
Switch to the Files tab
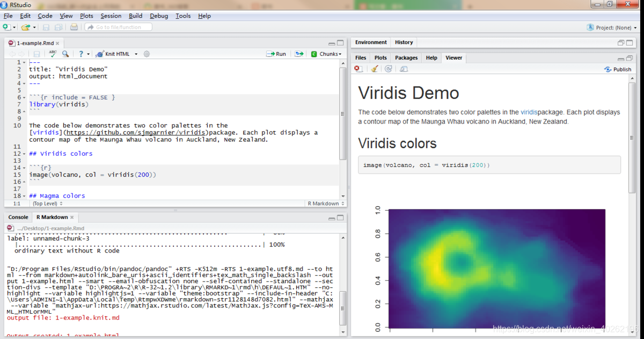tap(361, 57)
